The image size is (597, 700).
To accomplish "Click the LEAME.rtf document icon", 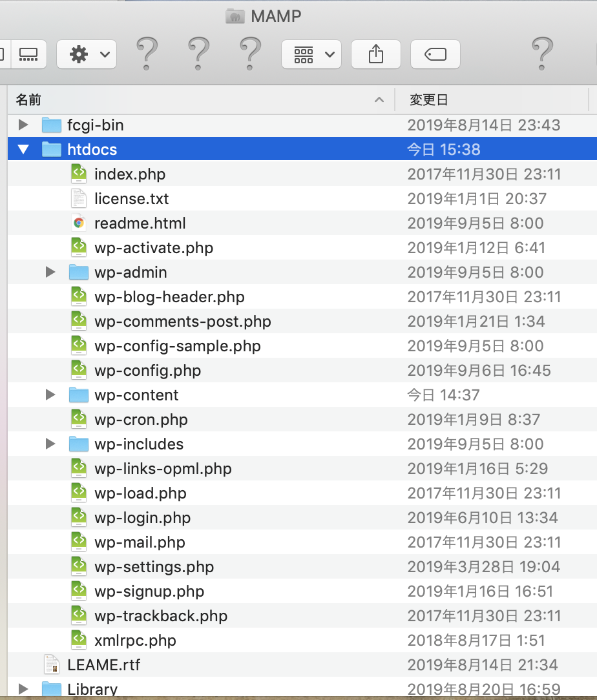I will pyautogui.click(x=52, y=664).
